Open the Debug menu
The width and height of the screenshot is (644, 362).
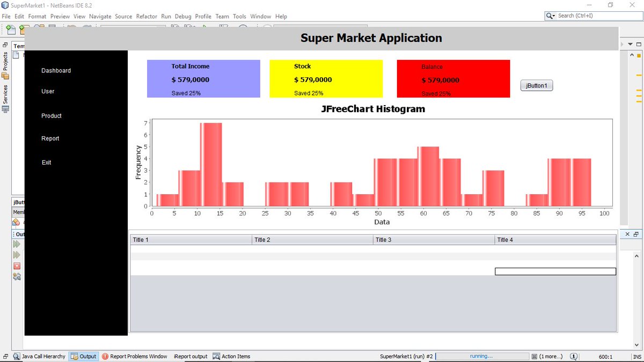point(183,17)
